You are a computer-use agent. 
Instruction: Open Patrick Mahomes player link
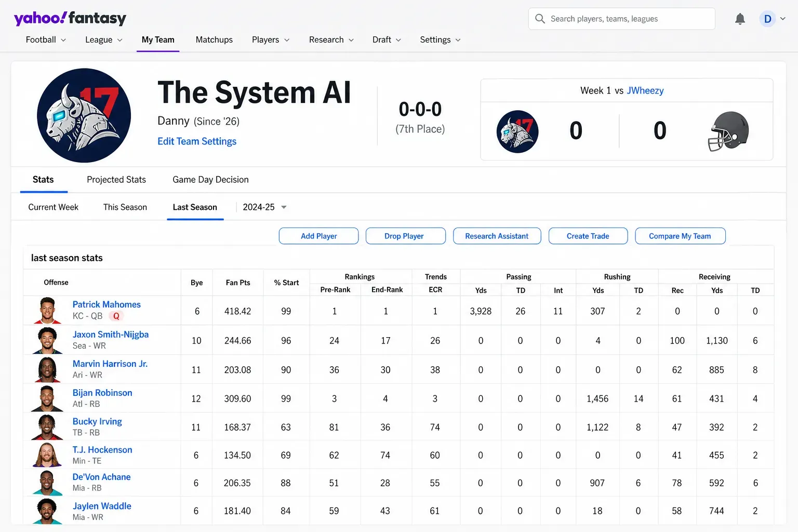coord(107,304)
